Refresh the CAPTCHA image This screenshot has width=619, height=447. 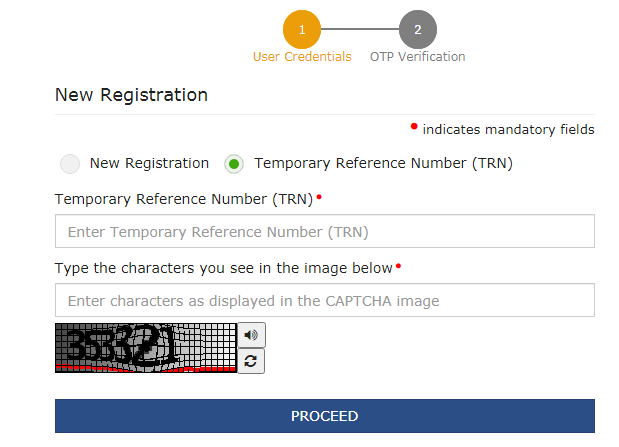[x=251, y=361]
